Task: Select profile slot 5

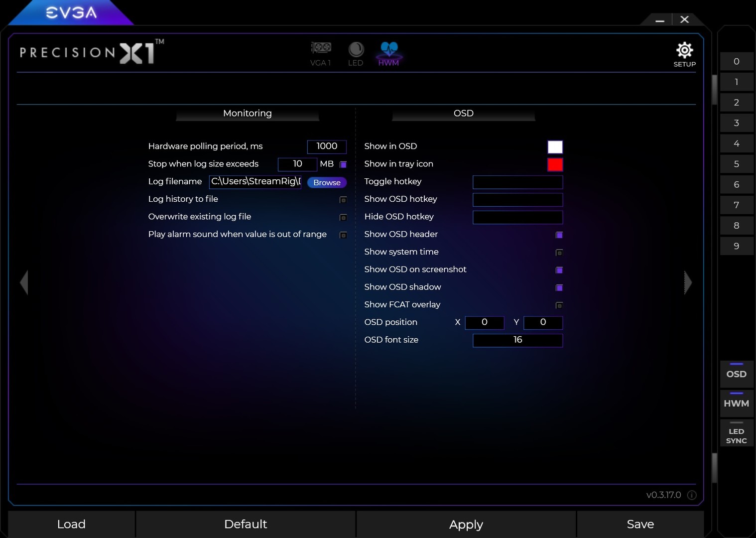Action: point(737,163)
